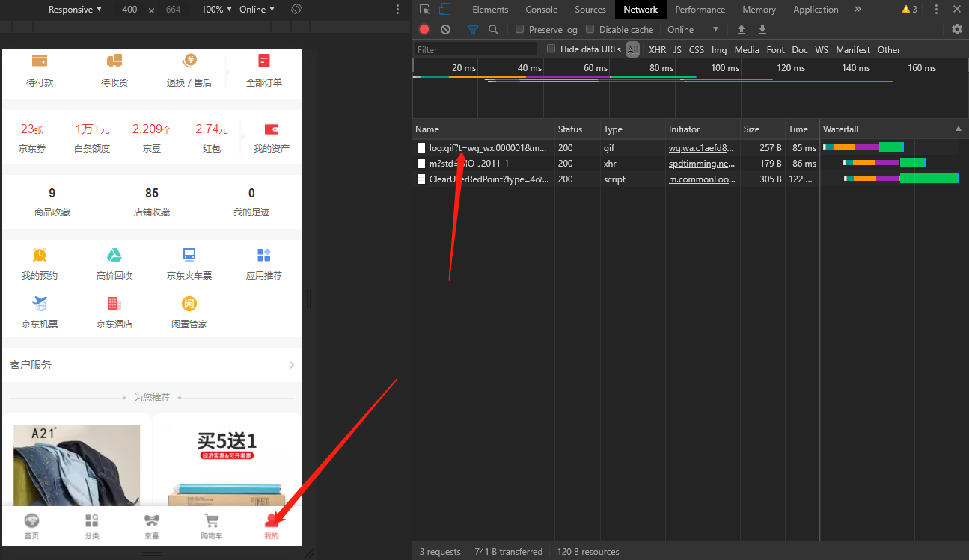The image size is (969, 560).
Task: Clear the network log
Action: [x=445, y=29]
